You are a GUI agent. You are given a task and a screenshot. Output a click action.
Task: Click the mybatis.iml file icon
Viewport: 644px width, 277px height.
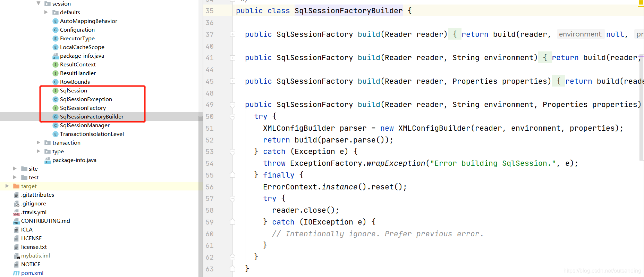click(16, 256)
